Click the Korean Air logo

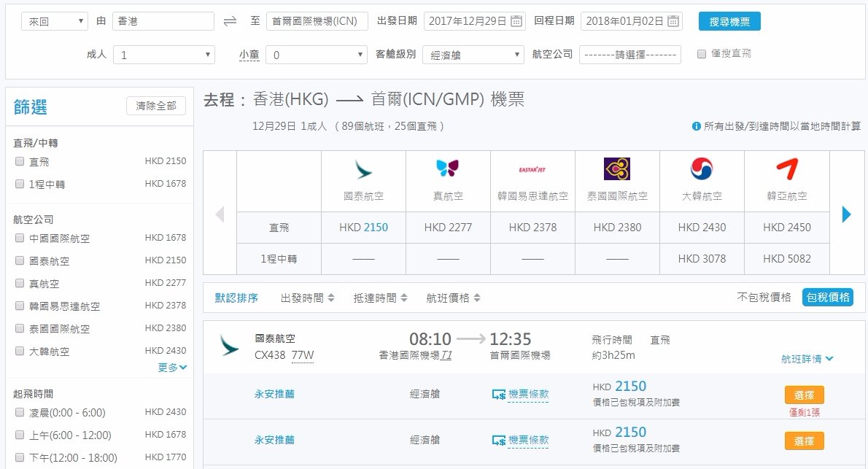[x=702, y=169]
